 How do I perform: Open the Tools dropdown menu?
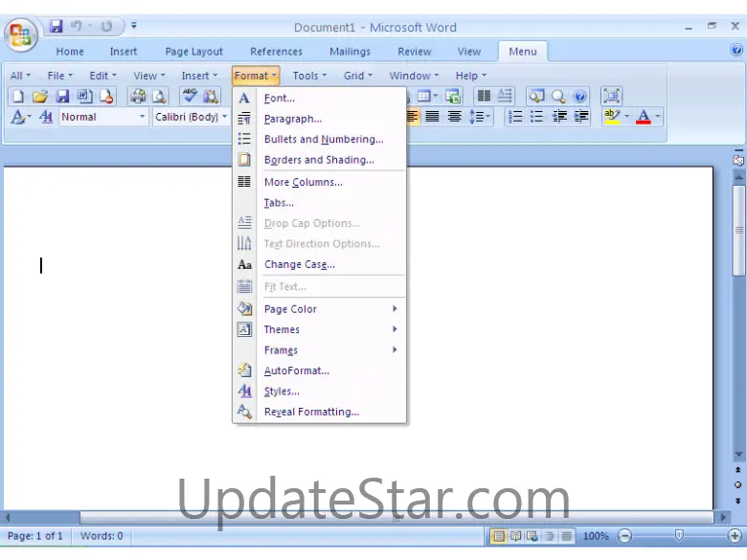tap(309, 76)
